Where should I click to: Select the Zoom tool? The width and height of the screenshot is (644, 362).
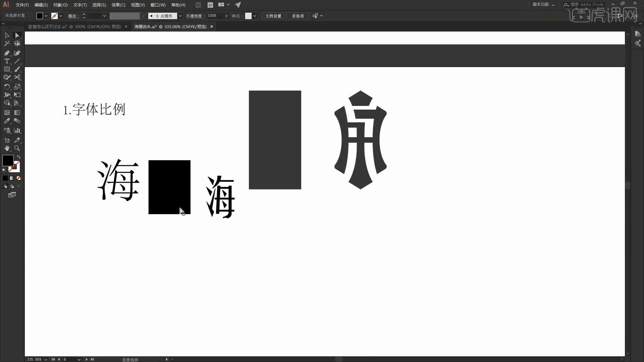[x=17, y=148]
